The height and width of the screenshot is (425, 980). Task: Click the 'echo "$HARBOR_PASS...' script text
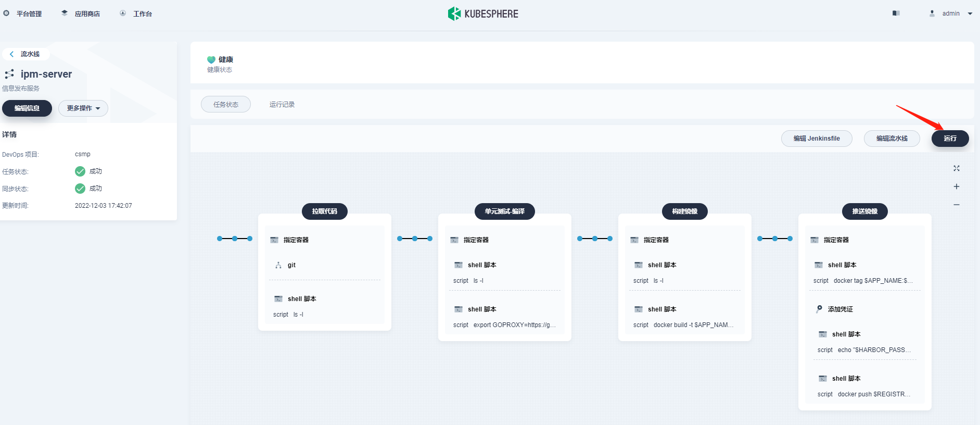874,350
